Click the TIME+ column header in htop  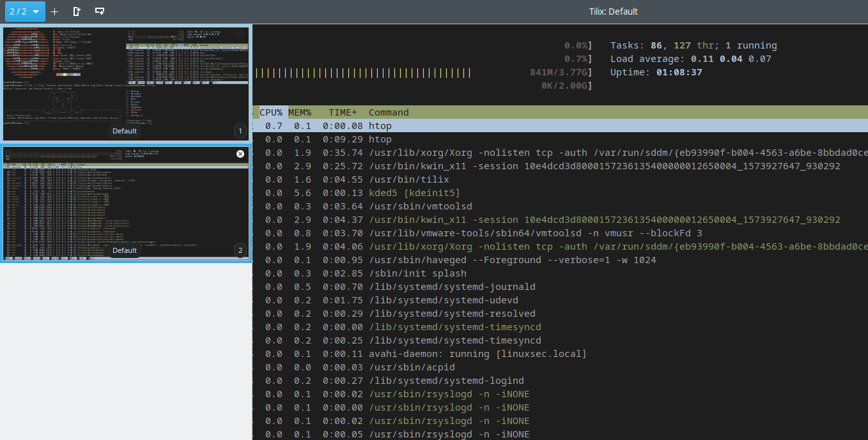pyautogui.click(x=343, y=112)
